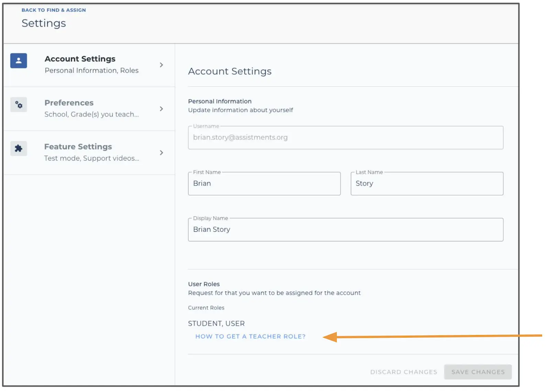Open 'How to get a teacher role?' link
550x392 pixels.
pos(250,336)
